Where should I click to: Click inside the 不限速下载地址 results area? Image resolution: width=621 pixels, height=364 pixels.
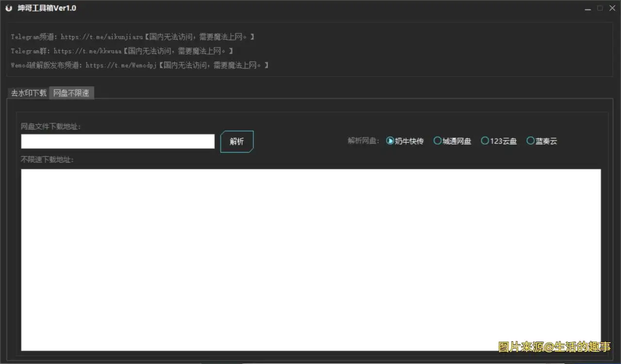(x=310, y=259)
